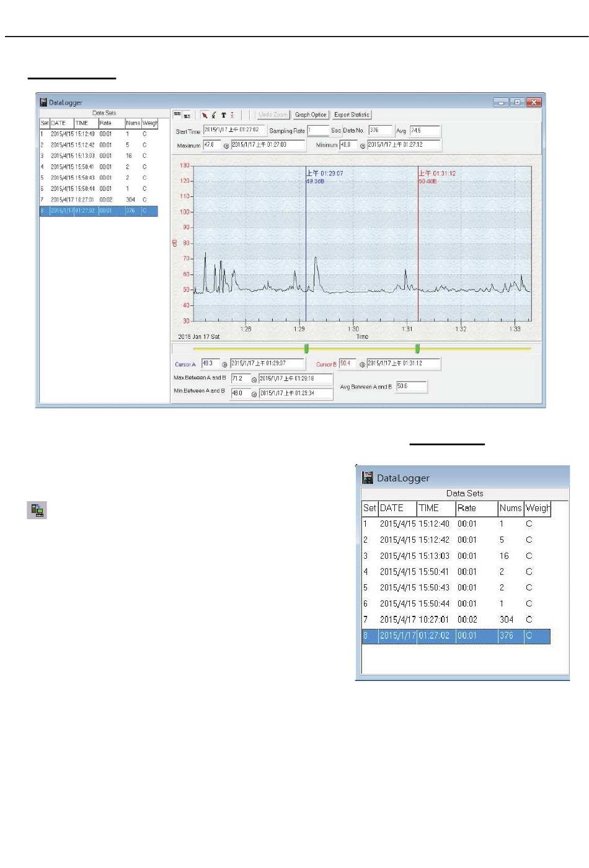Image resolution: width=589 pixels, height=868 pixels.
Task: Switch to the first graph view icon
Action: (x=177, y=115)
